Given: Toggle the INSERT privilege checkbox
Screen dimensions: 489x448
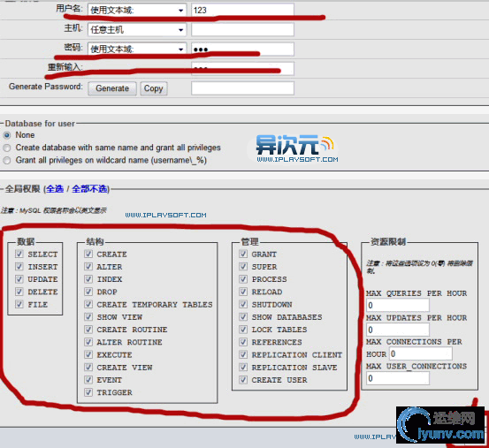Looking at the screenshot, I should click(x=19, y=266).
